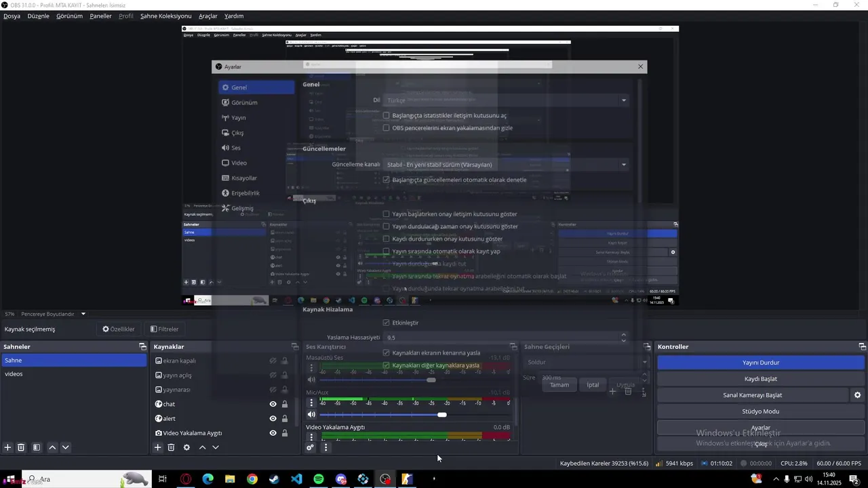Screen dimensions: 868x488
Task: Open Güncelleme kanalı dropdown in Ayarlar dialog
Action: point(506,165)
